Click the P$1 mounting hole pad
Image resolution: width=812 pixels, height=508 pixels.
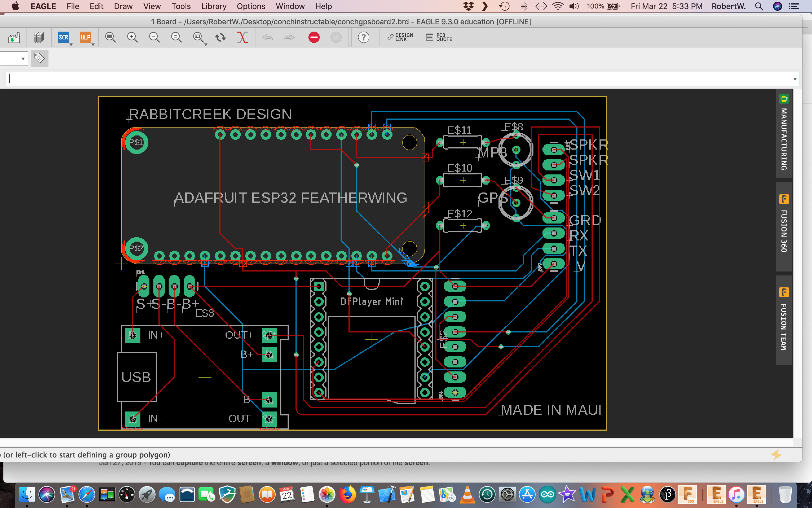136,142
